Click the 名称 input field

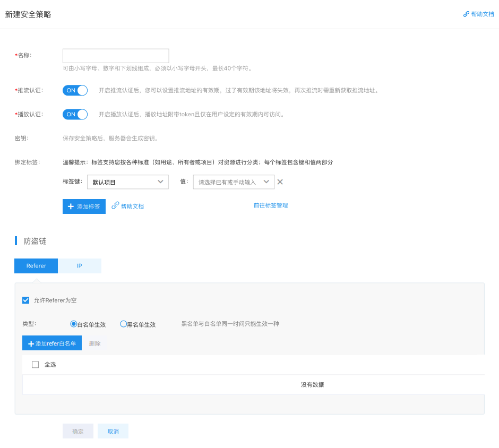click(x=116, y=56)
